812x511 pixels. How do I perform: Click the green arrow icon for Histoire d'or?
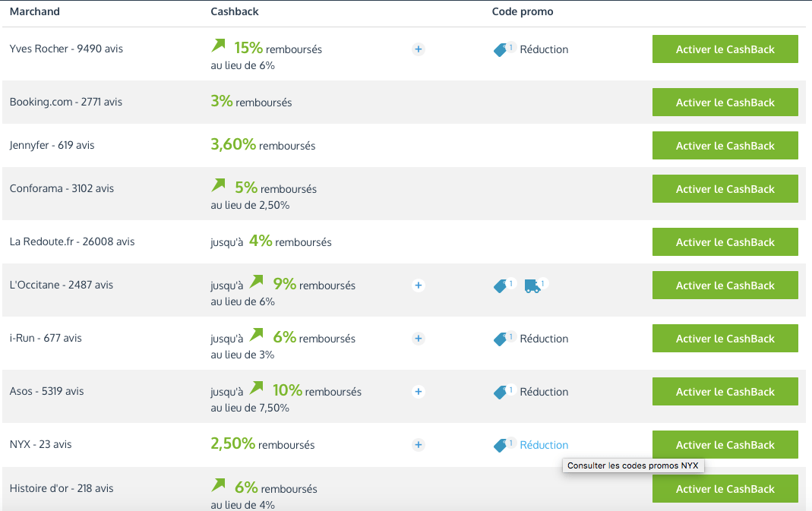(x=219, y=484)
